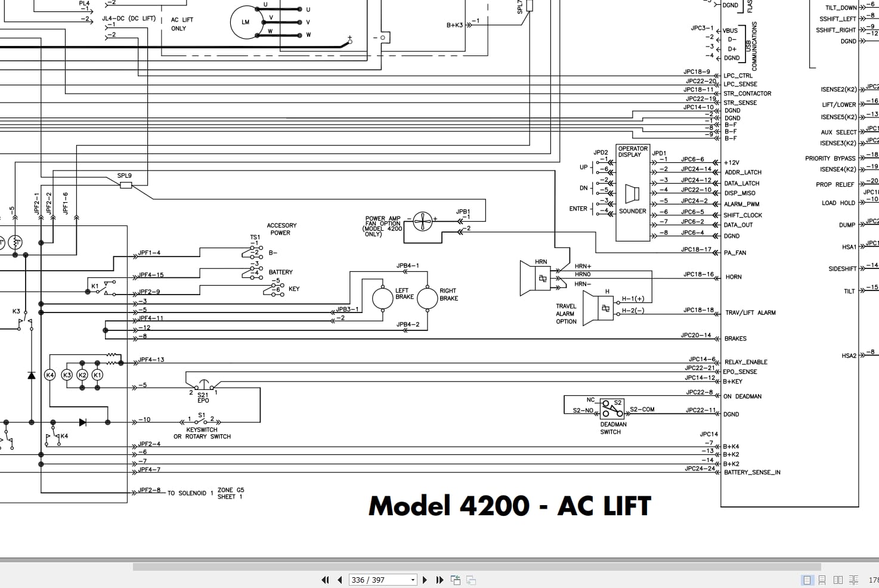Viewport: 879px width, 588px height.
Task: Switch to two-page continuous view
Action: pos(853,580)
